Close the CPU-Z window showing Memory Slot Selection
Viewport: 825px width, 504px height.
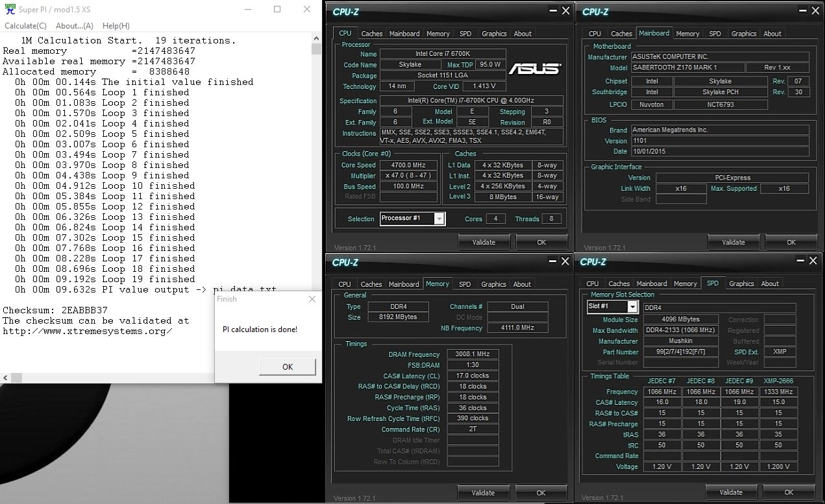pos(813,261)
